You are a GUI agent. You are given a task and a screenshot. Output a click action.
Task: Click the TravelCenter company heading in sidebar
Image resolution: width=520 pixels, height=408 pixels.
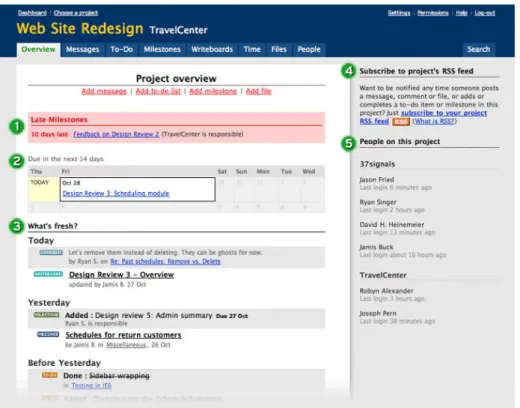[383, 275]
